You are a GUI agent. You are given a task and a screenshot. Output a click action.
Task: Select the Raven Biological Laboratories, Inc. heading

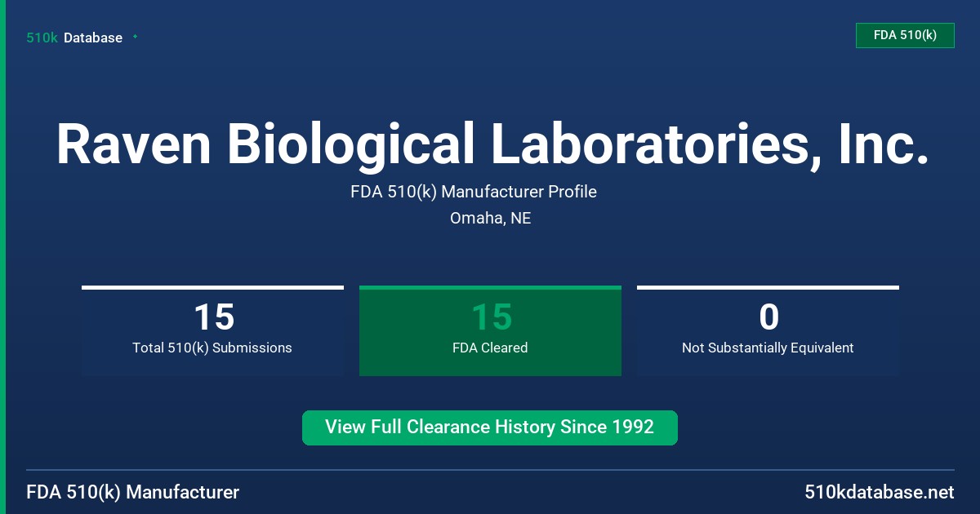pyautogui.click(x=492, y=144)
